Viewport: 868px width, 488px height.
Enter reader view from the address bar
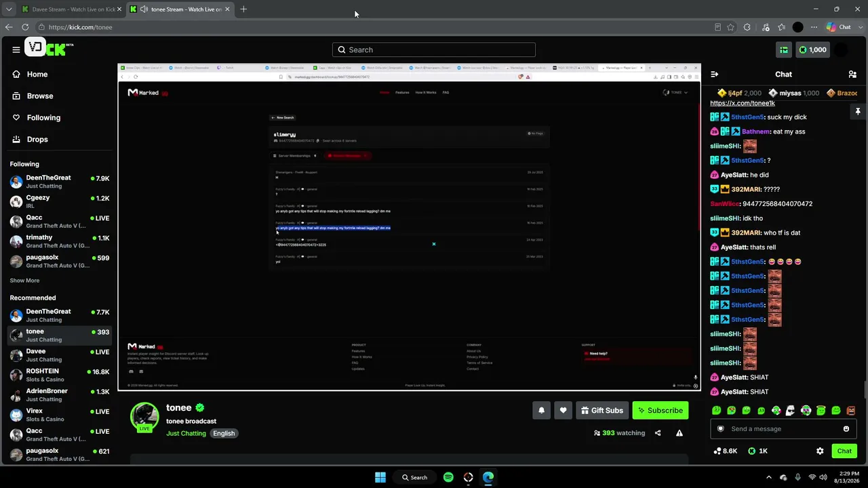[717, 27]
